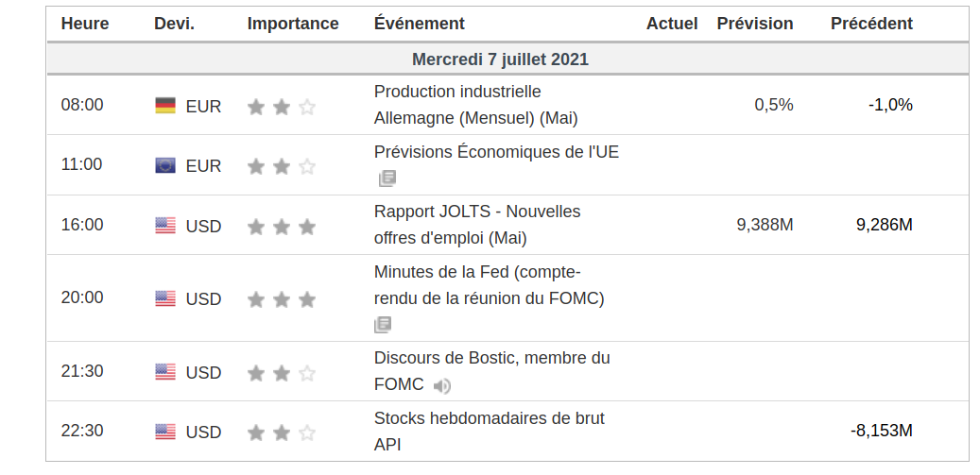This screenshot has width=980, height=475.
Task: Click the Importance column header
Action: click(293, 24)
